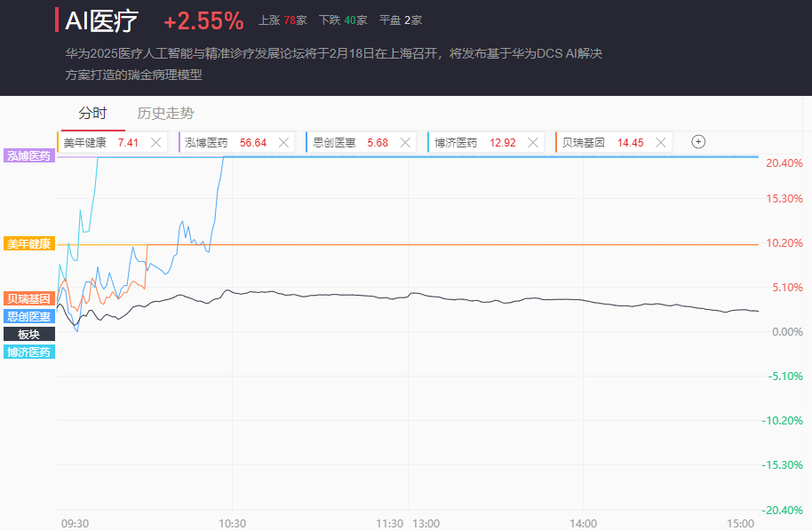
Task: Select the 分时 tab
Action: click(x=92, y=114)
